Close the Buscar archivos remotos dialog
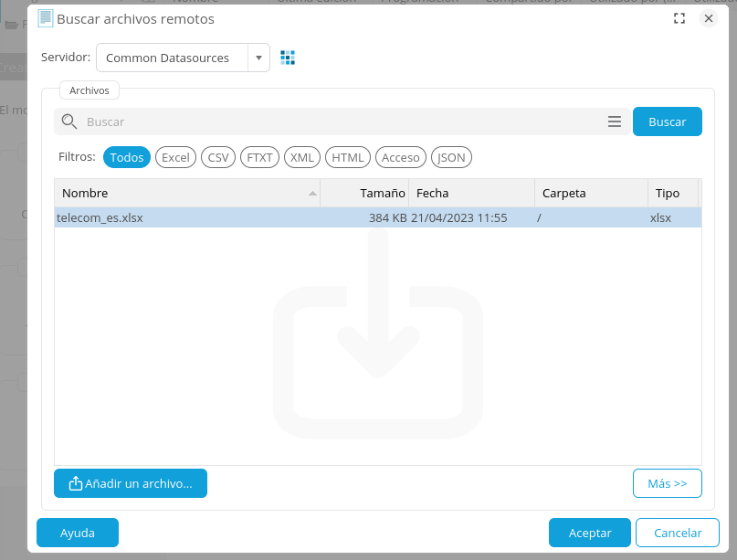The width and height of the screenshot is (737, 560). pyautogui.click(x=708, y=18)
